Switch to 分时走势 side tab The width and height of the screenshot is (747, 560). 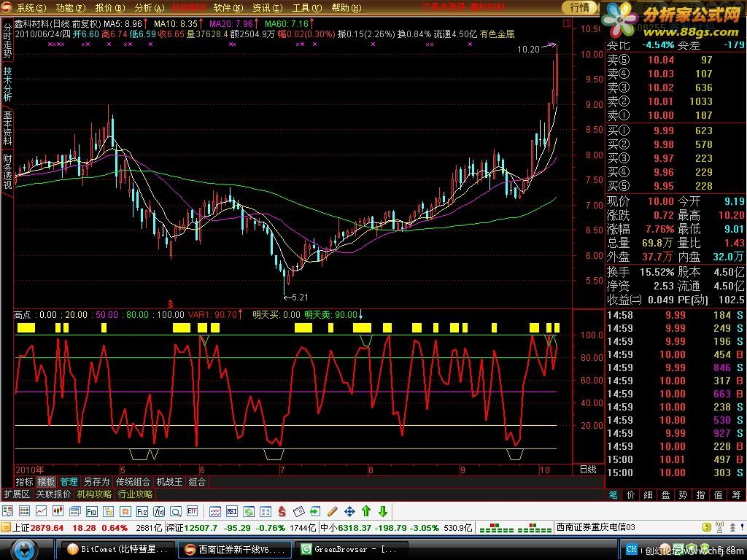7,40
